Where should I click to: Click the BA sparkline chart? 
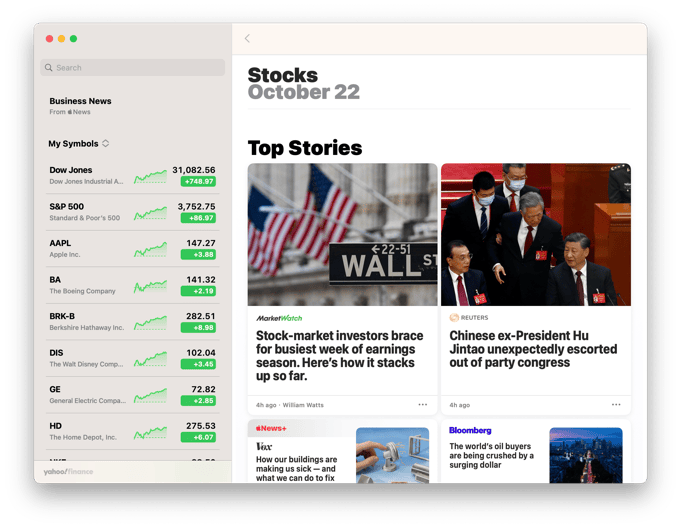tap(150, 286)
